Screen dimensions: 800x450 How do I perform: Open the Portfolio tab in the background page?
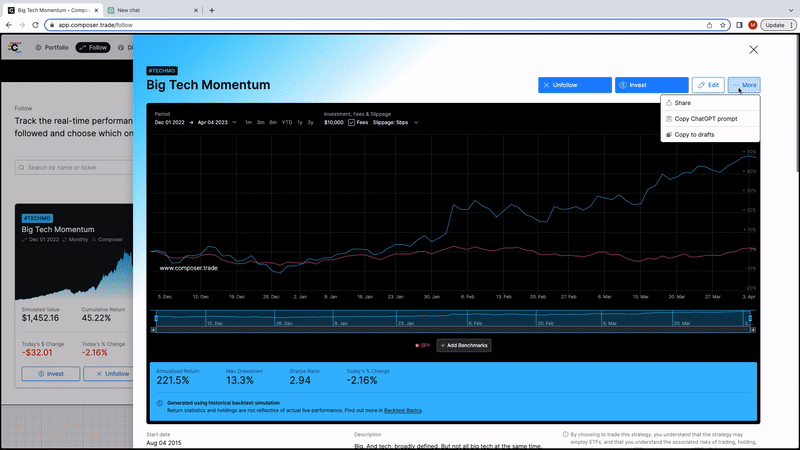(52, 47)
